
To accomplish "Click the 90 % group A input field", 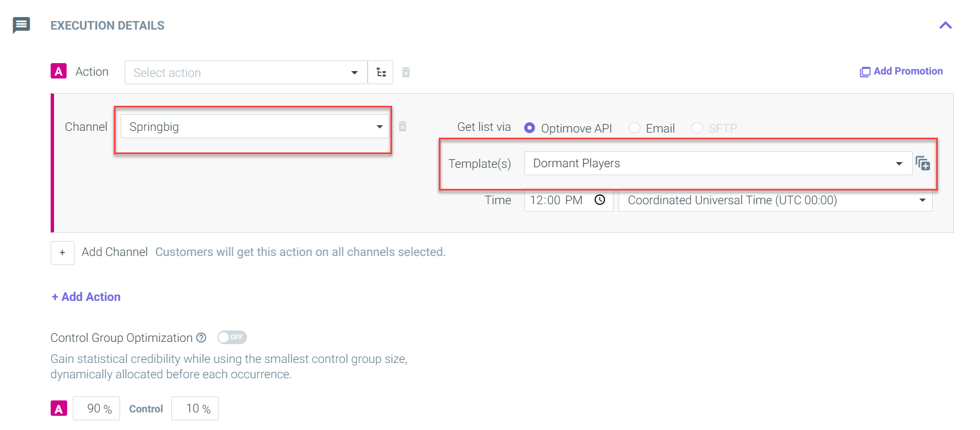I will (x=97, y=408).
